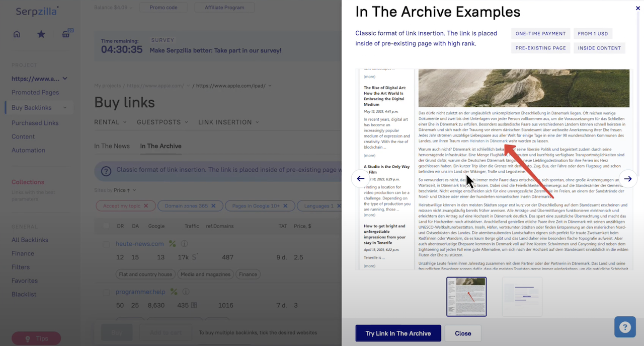Open Purchased Links in sidebar
The image size is (644, 346).
click(35, 123)
